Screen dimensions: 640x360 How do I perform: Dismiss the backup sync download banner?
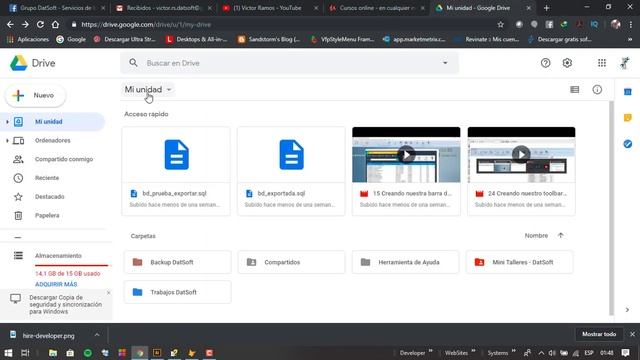click(x=108, y=293)
